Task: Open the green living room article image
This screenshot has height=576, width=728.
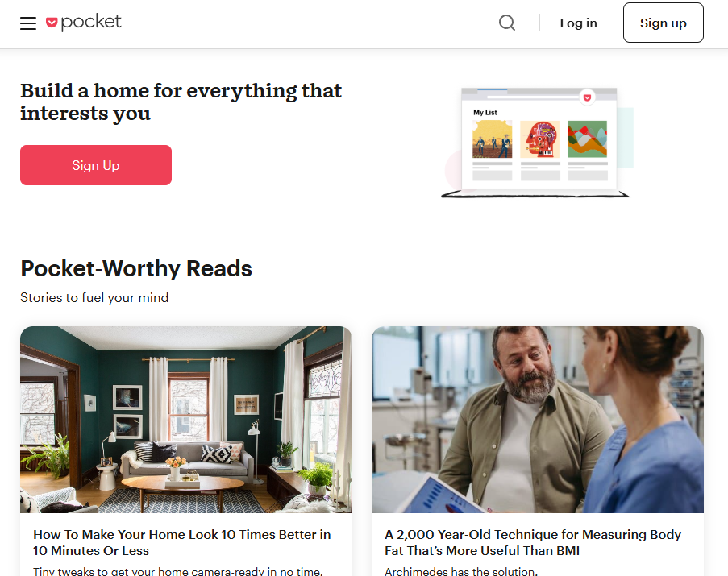Action: (x=186, y=420)
